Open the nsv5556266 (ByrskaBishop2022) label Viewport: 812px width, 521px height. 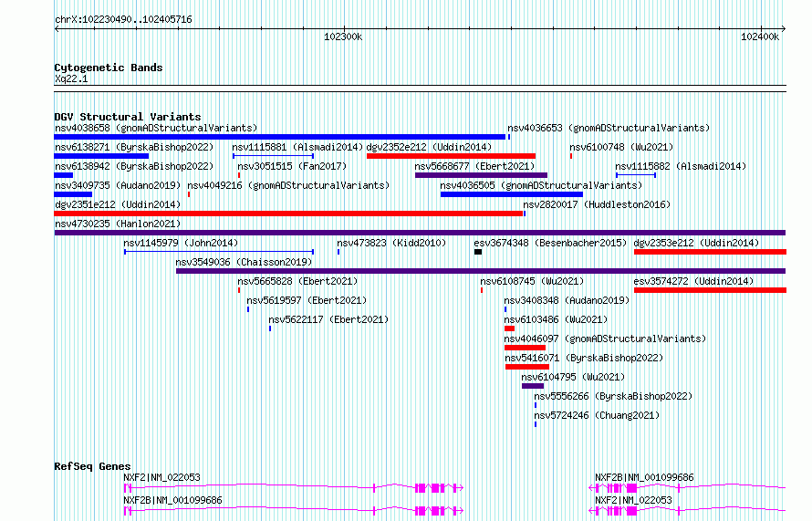pos(613,396)
